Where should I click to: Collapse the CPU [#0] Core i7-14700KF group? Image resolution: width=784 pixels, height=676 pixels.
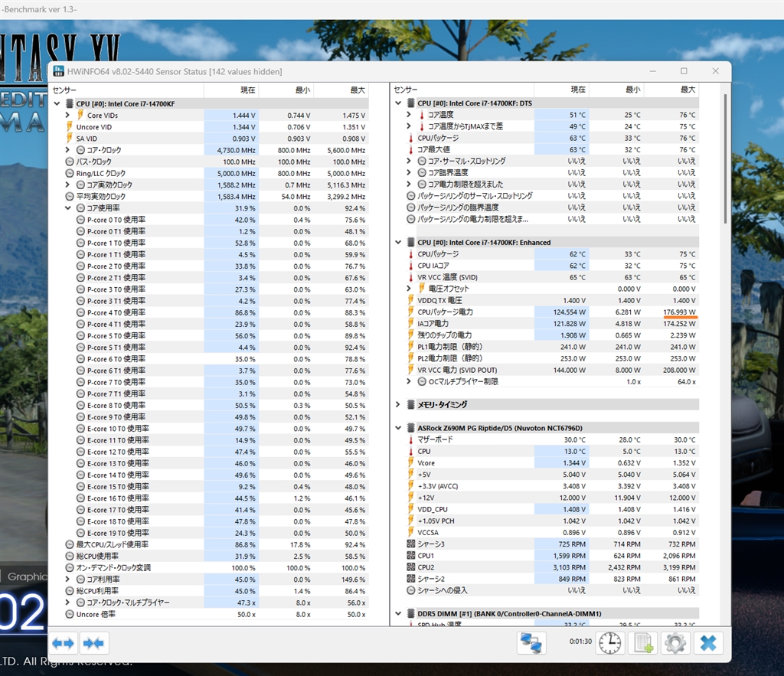tap(57, 103)
